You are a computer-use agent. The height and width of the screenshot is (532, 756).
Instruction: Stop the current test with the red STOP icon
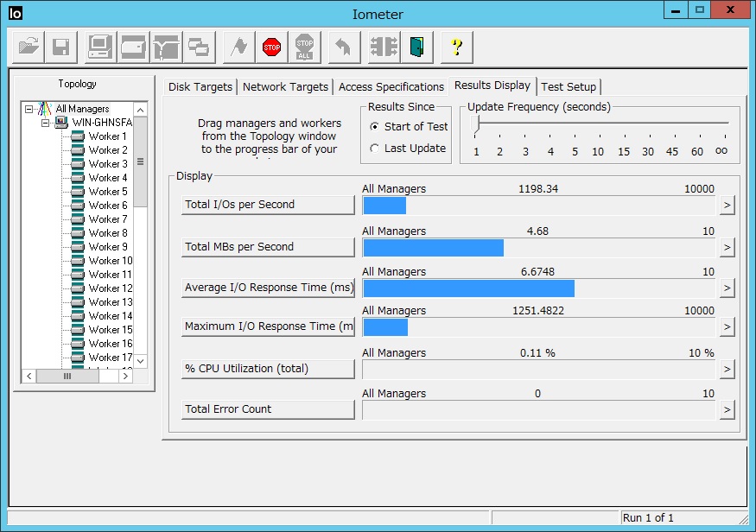pos(272,47)
